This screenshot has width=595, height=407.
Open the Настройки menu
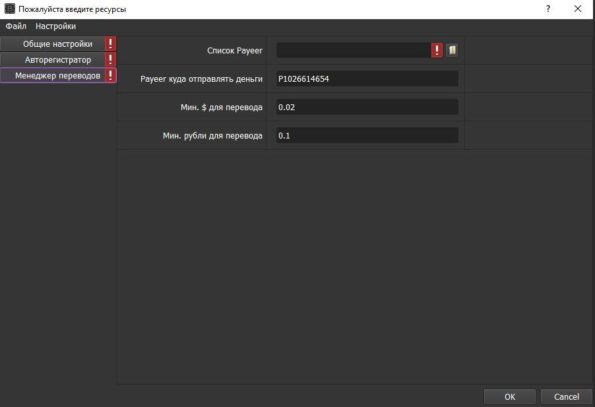tap(55, 26)
